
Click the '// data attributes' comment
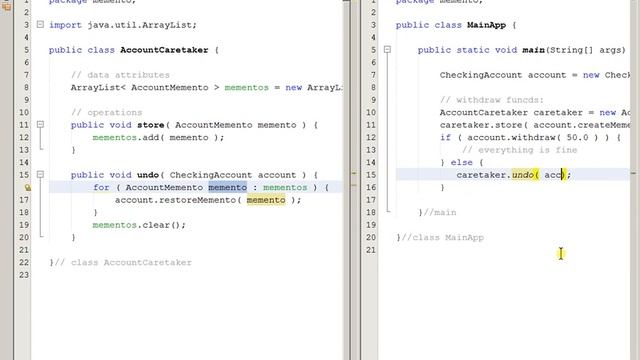tap(120, 75)
